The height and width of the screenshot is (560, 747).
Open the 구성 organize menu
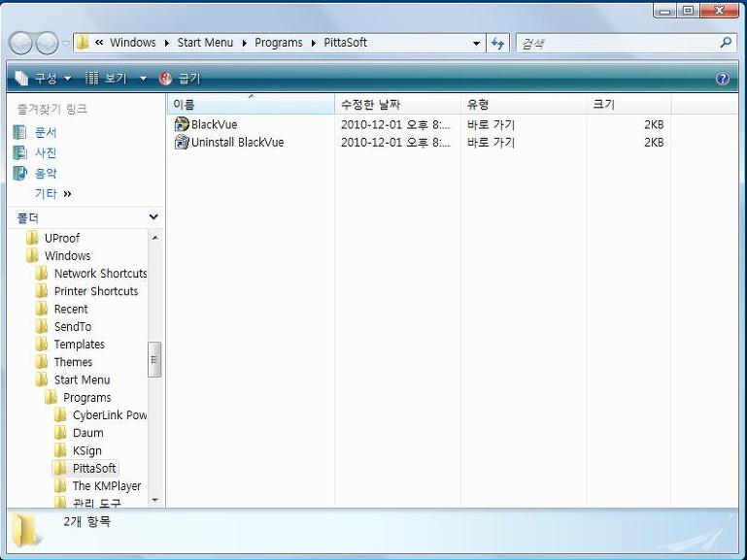pos(43,78)
